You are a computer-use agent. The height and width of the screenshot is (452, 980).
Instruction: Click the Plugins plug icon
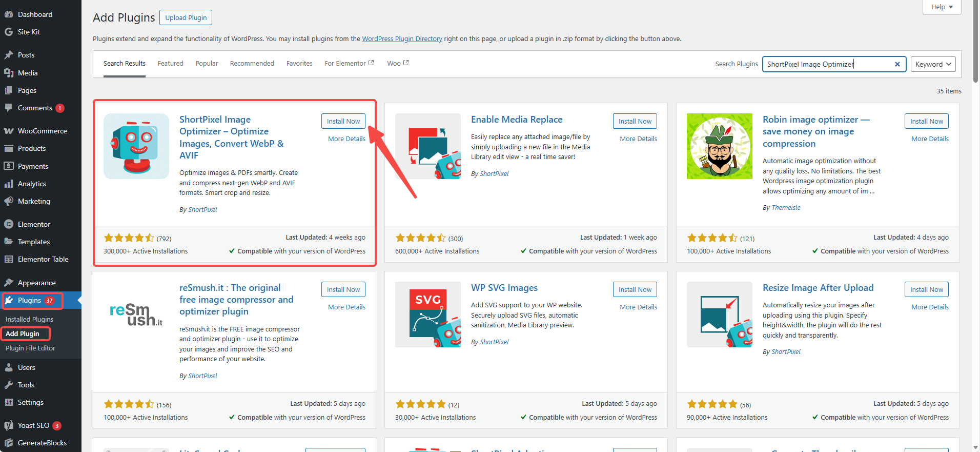(x=9, y=300)
